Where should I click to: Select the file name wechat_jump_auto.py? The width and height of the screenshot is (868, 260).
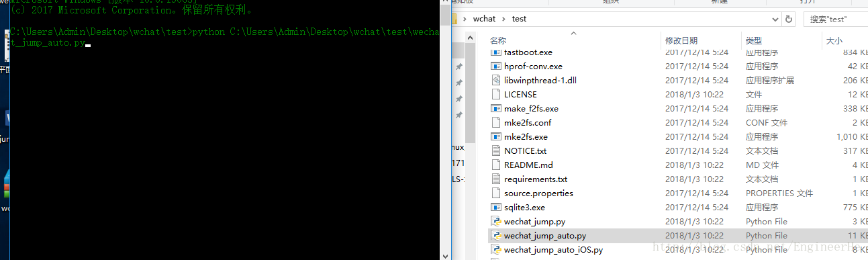545,235
